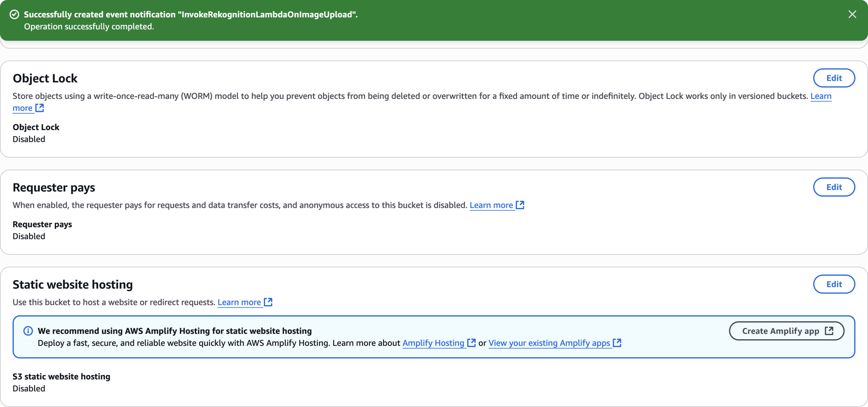Open View your existing Amplify apps link
Viewport: 868px width, 407px height.
[549, 343]
